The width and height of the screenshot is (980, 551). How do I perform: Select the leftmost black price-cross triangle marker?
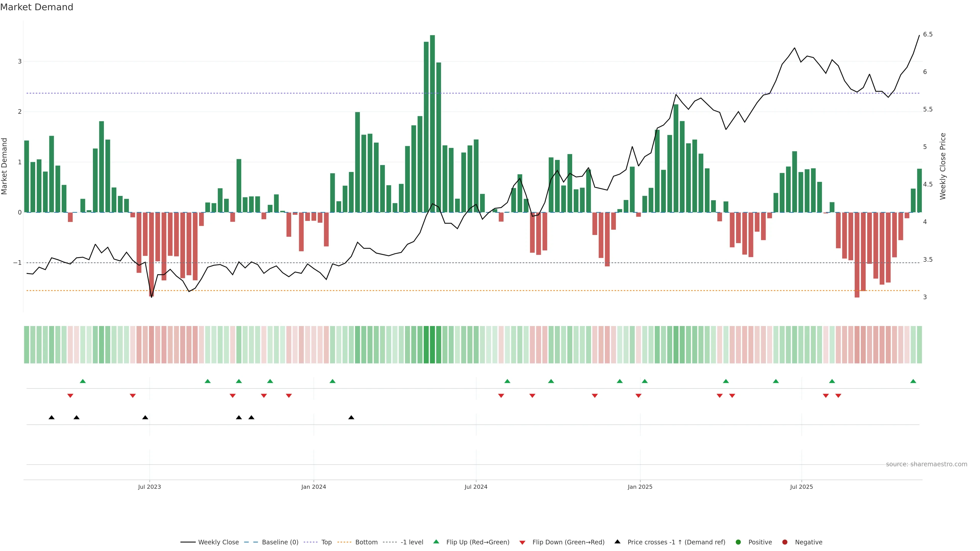coord(52,418)
